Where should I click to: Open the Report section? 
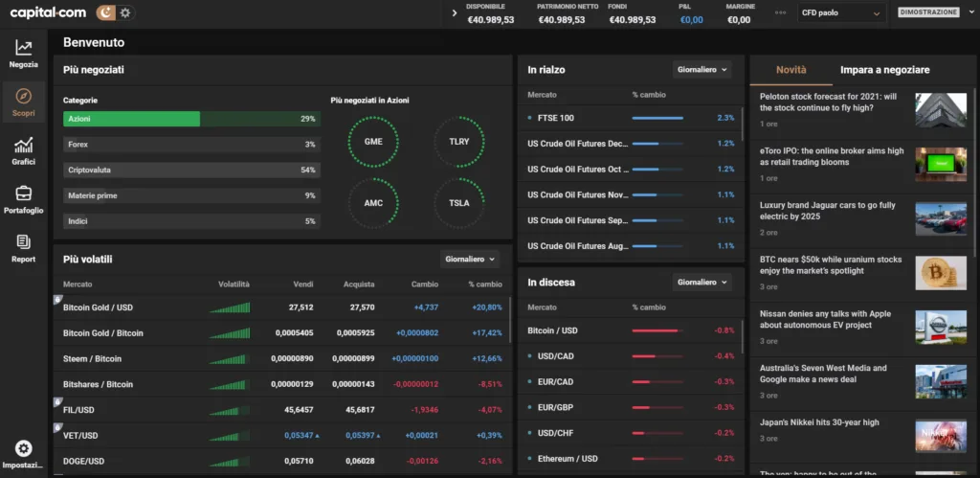tap(23, 248)
